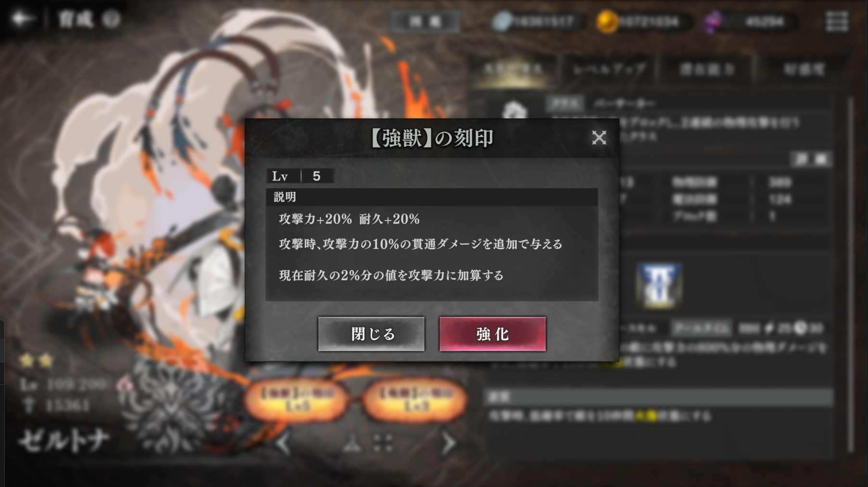Viewport: 868px width, 487px height.
Task: Click the gold coin currency icon
Action: (607, 22)
